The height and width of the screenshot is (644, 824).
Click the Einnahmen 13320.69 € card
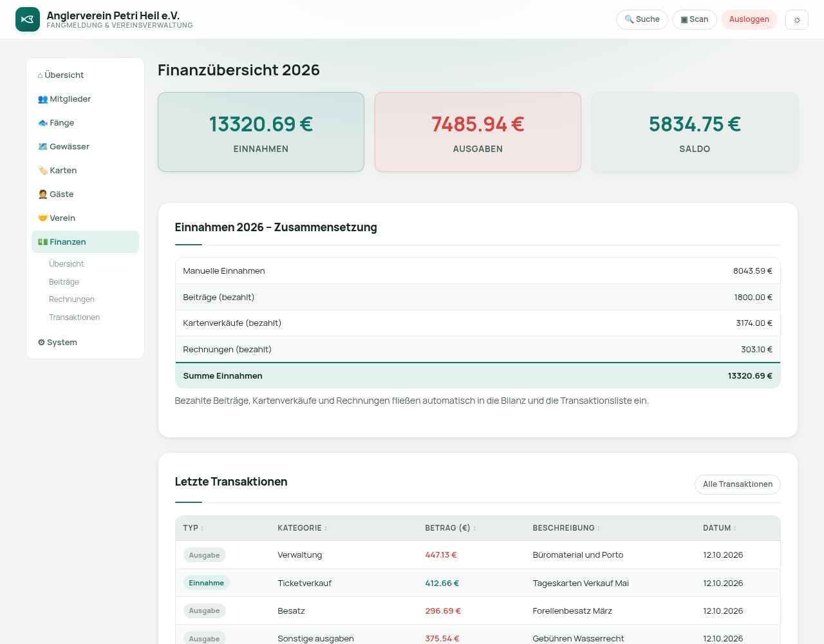tap(261, 132)
